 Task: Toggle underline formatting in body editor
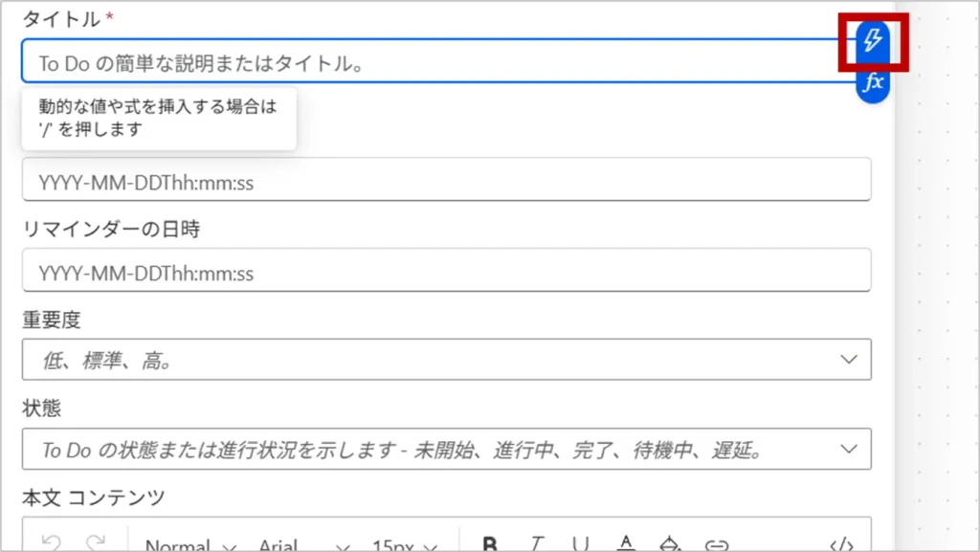[581, 544]
